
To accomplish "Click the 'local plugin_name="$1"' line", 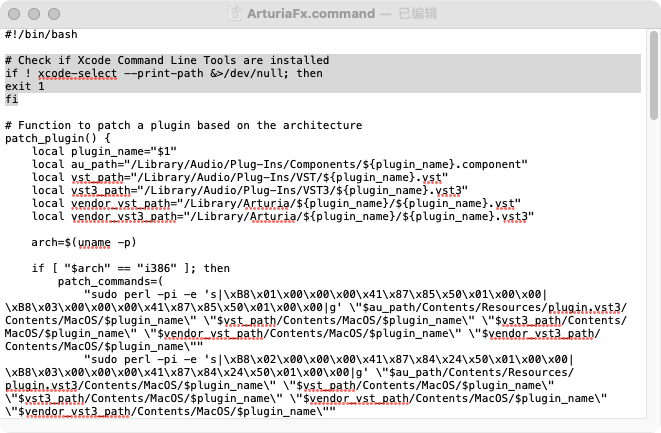I will (x=104, y=151).
